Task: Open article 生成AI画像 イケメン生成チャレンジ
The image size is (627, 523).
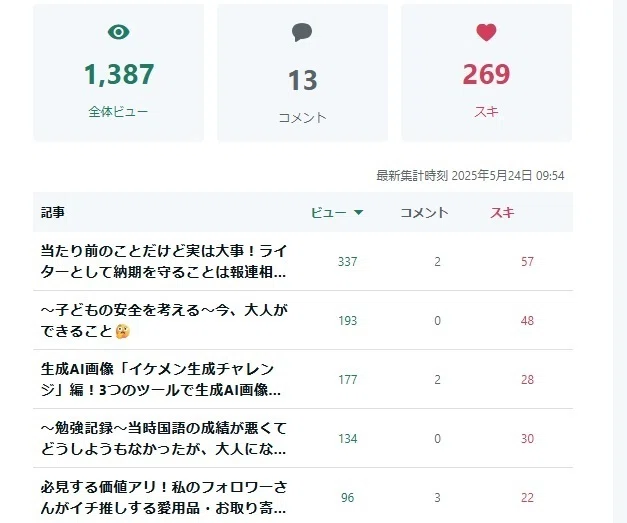Action: coord(161,379)
